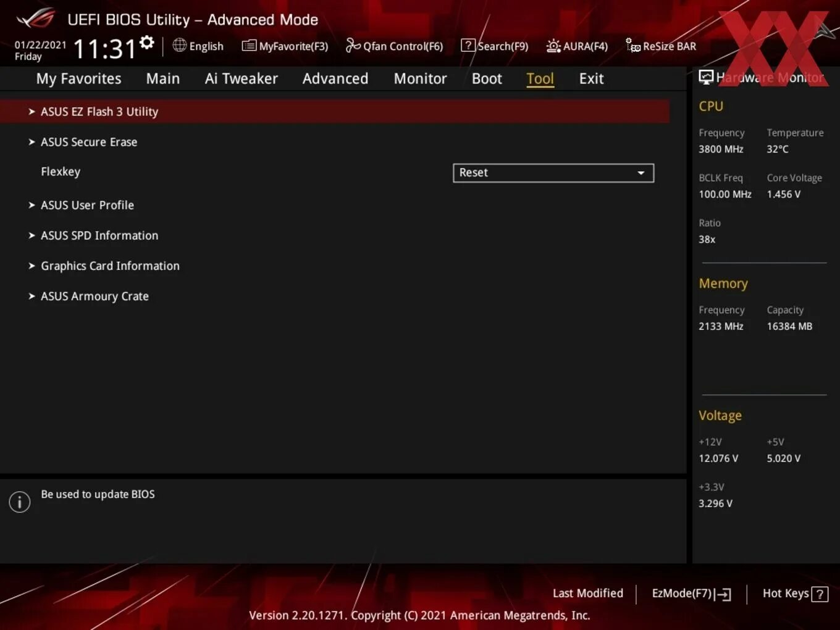
Task: Click the Voltage section heading
Action: coord(720,416)
